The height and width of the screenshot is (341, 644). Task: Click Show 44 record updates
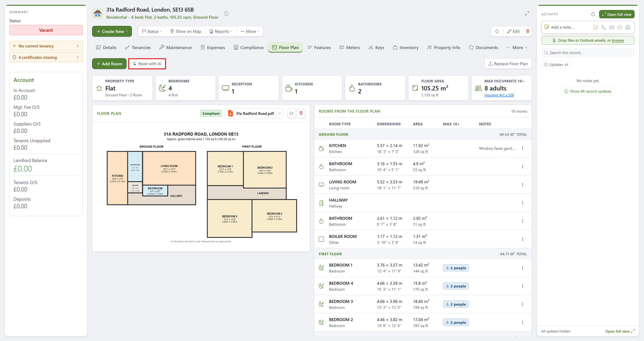point(588,91)
